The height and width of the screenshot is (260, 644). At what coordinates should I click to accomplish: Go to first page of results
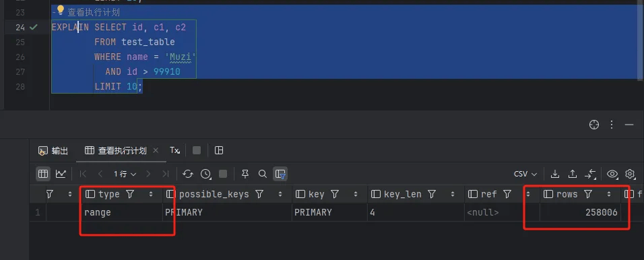(x=83, y=174)
